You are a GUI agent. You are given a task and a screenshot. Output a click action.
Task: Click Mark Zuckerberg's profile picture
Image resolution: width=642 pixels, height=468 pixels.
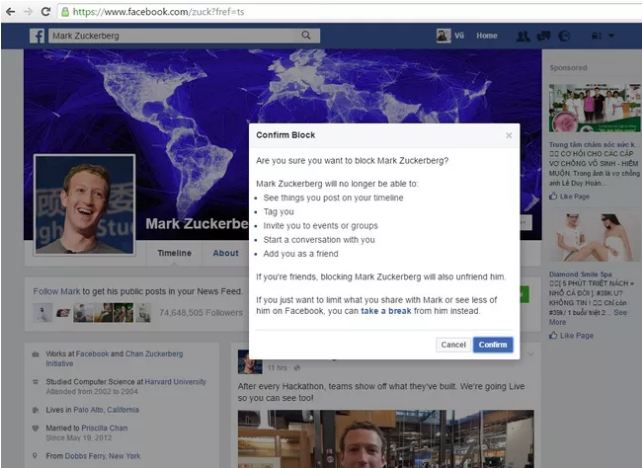[84, 205]
